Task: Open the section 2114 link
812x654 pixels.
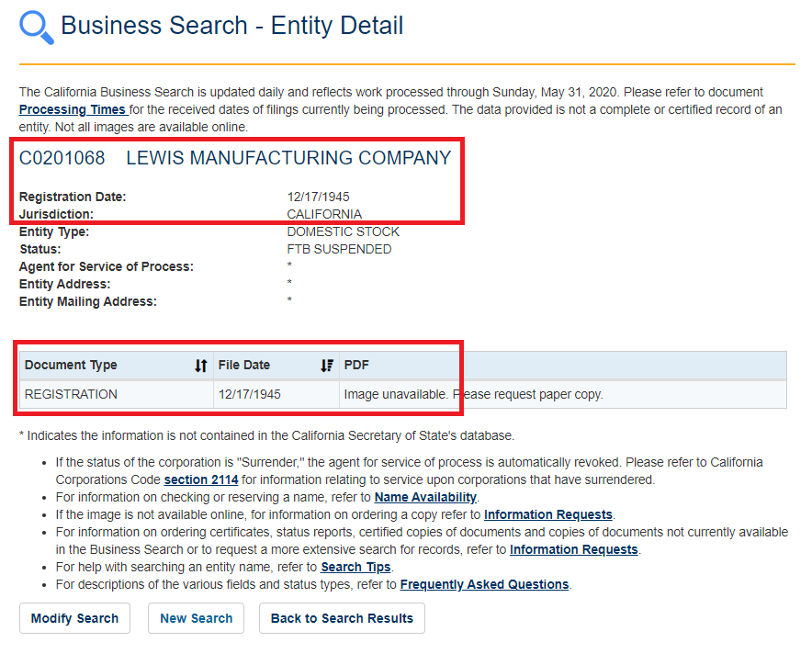Action: [201, 480]
